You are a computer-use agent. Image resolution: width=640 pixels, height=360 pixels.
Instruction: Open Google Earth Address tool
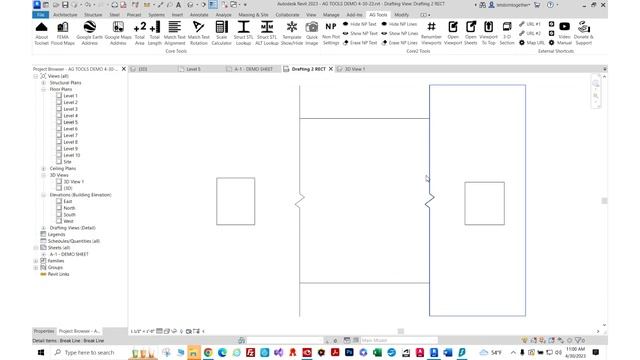coord(89,33)
